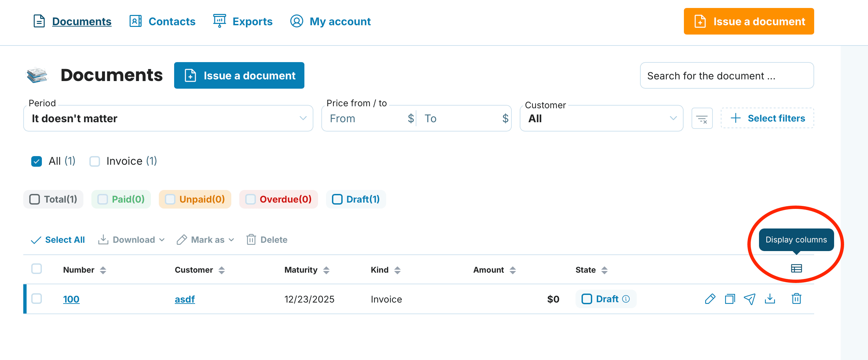This screenshot has height=360, width=868.
Task: Sort by State column arrows
Action: tap(604, 270)
